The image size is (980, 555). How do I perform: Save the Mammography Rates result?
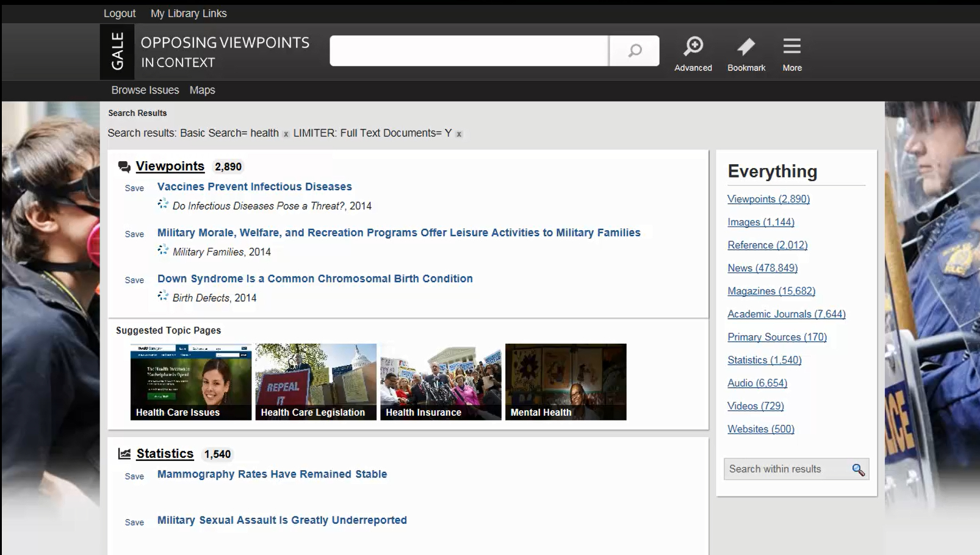pos(134,476)
